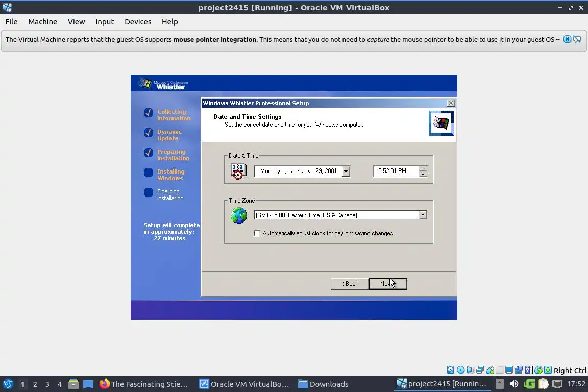Select project2415 Running taskbar entry

pos(442,384)
